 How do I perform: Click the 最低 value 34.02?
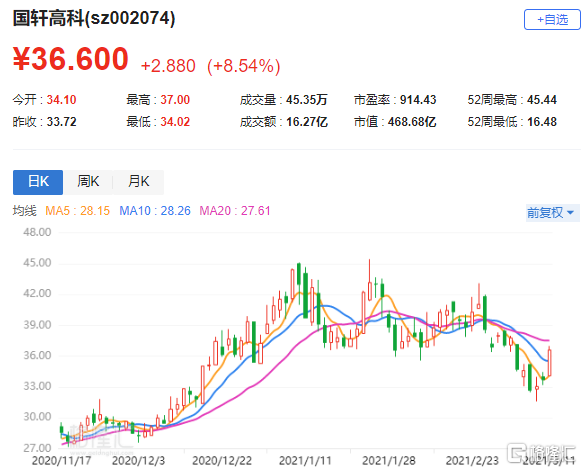pyautogui.click(x=175, y=121)
